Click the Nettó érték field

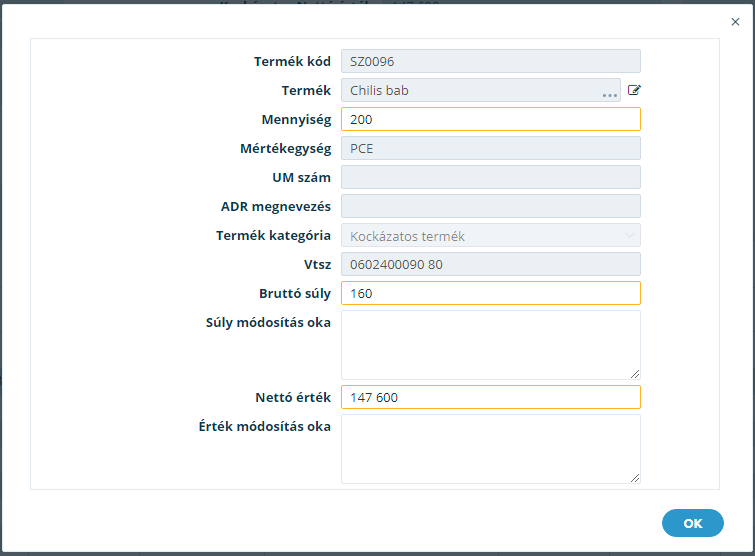[x=491, y=397]
